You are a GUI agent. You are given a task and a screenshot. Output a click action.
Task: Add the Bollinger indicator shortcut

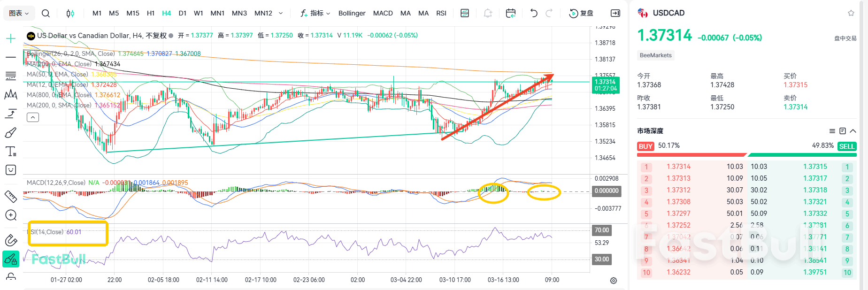(352, 13)
